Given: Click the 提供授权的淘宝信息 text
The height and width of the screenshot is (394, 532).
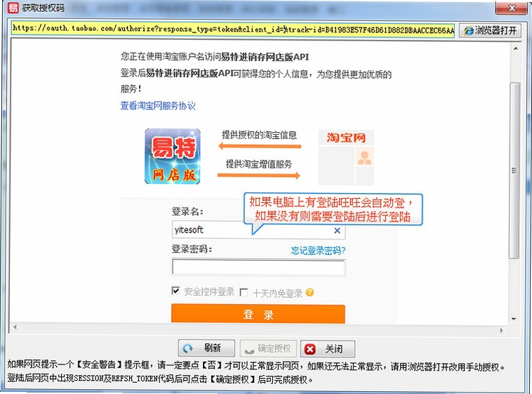Looking at the screenshot, I should (259, 135).
